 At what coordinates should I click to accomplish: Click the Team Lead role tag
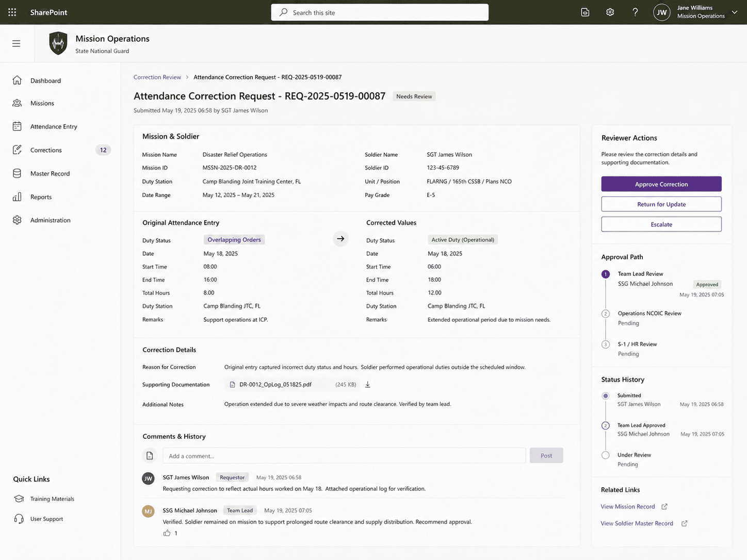(240, 510)
